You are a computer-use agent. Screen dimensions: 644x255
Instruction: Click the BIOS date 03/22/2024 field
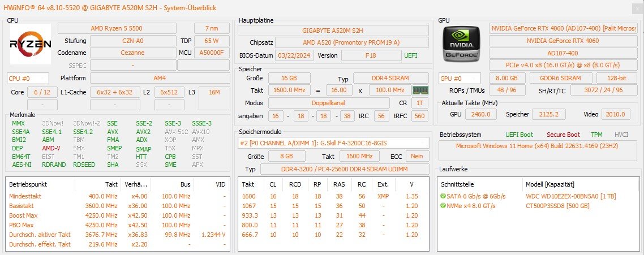point(294,55)
